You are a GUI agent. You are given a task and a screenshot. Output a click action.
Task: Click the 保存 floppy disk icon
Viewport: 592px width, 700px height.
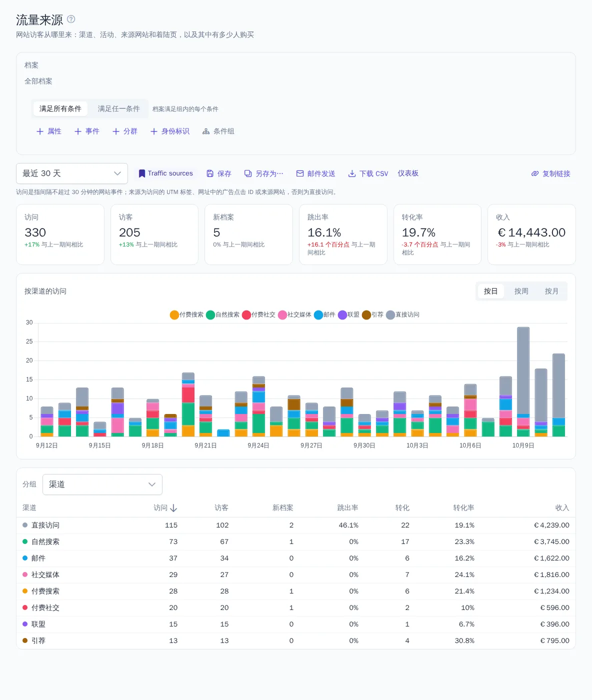click(210, 173)
